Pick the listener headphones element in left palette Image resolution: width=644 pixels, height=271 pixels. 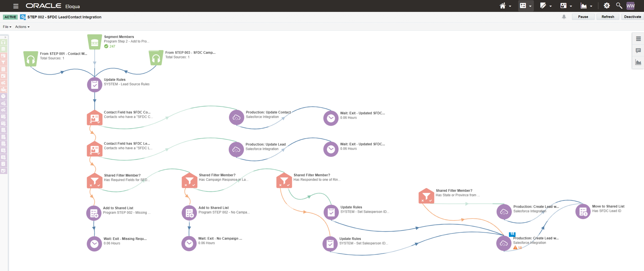[x=3, y=42]
